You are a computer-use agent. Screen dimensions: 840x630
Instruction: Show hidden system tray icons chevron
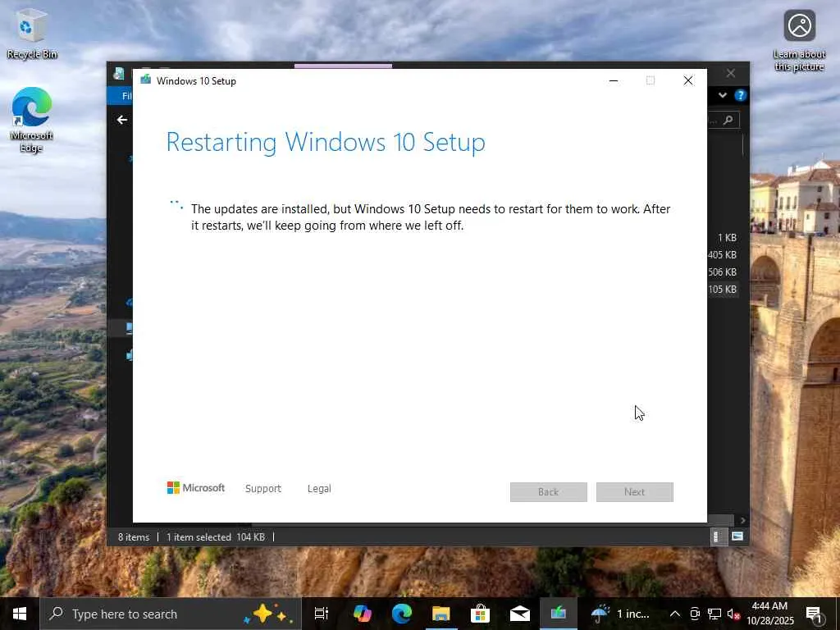click(675, 614)
